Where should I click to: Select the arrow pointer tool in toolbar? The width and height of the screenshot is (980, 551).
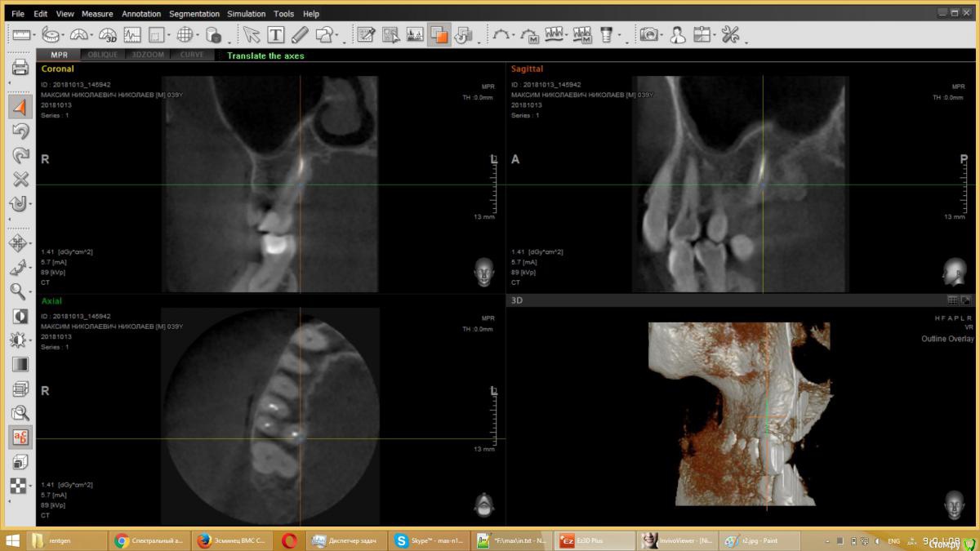click(252, 34)
